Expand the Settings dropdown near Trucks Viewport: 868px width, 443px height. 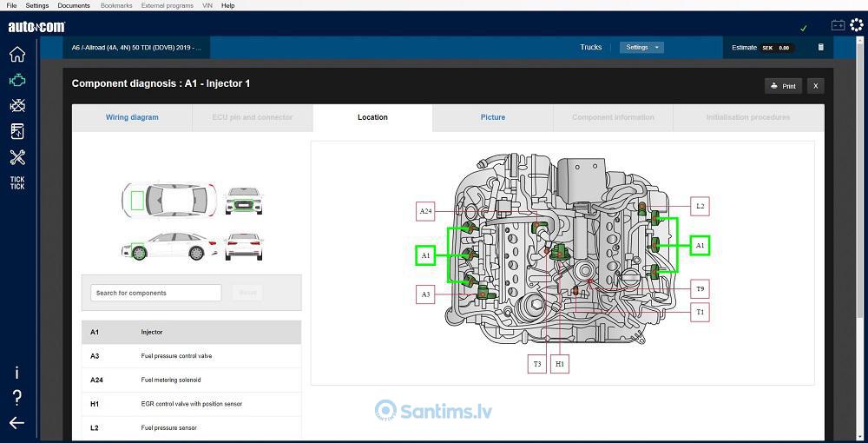pyautogui.click(x=641, y=48)
